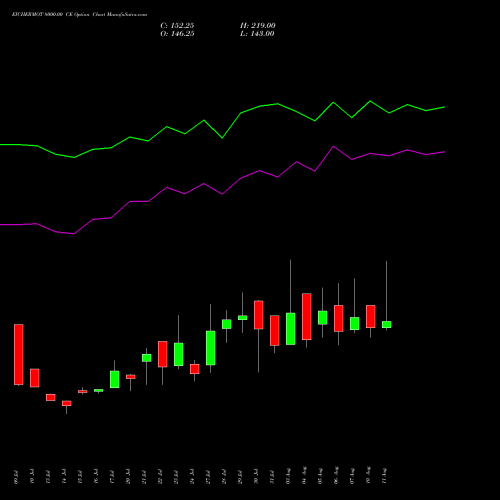The image size is (500, 500).
Task: Select the 31 Jul date label
Action: pos(272,477)
